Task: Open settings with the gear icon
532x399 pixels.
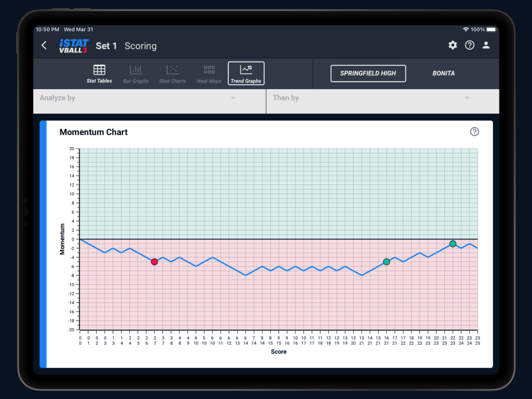Action: coord(453,45)
